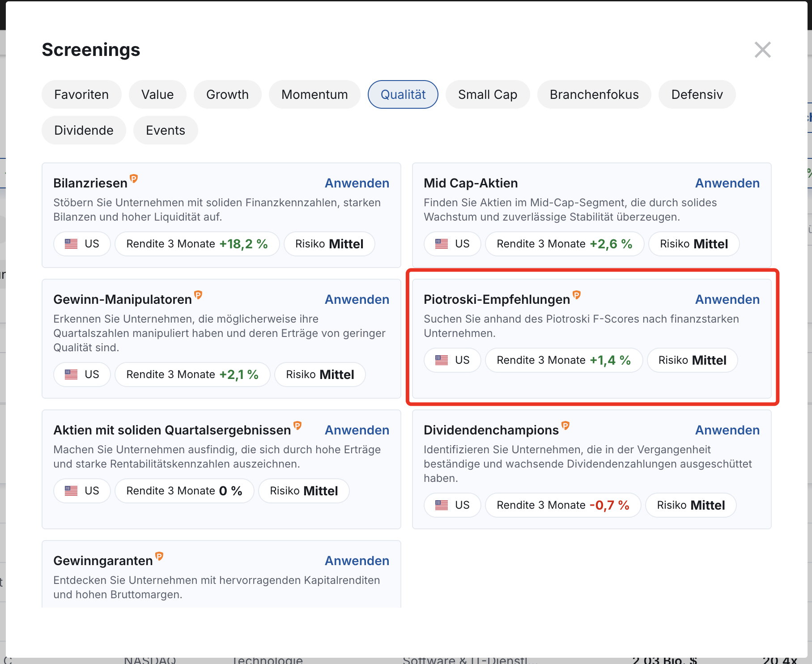Click the Risiko Mittel pill in Bilanzriesen card
This screenshot has height=664, width=812.
[329, 244]
